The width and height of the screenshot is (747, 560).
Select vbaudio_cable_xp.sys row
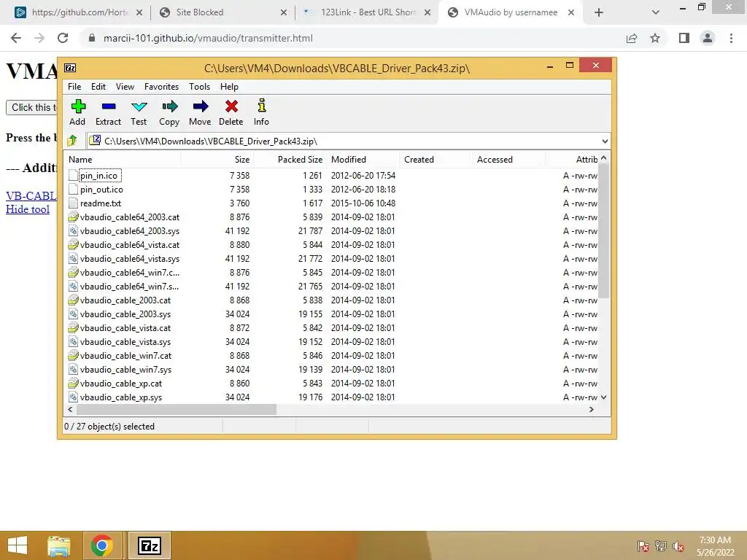point(330,397)
